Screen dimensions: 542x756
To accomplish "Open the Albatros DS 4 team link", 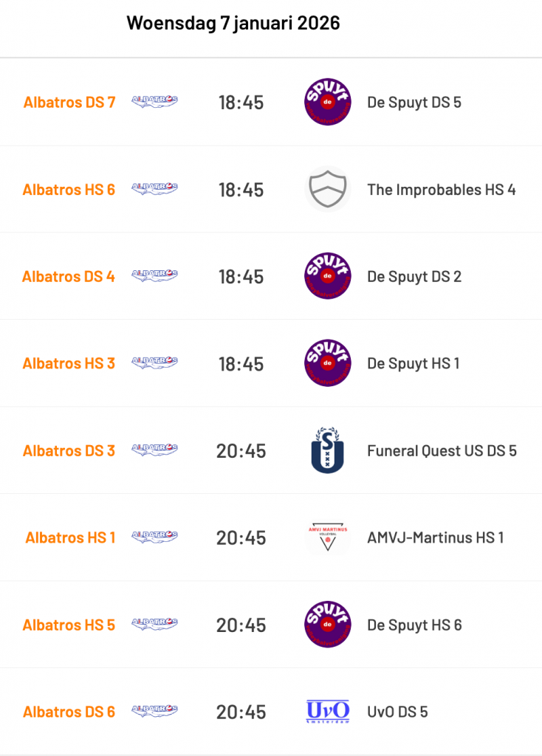I will 69,277.
